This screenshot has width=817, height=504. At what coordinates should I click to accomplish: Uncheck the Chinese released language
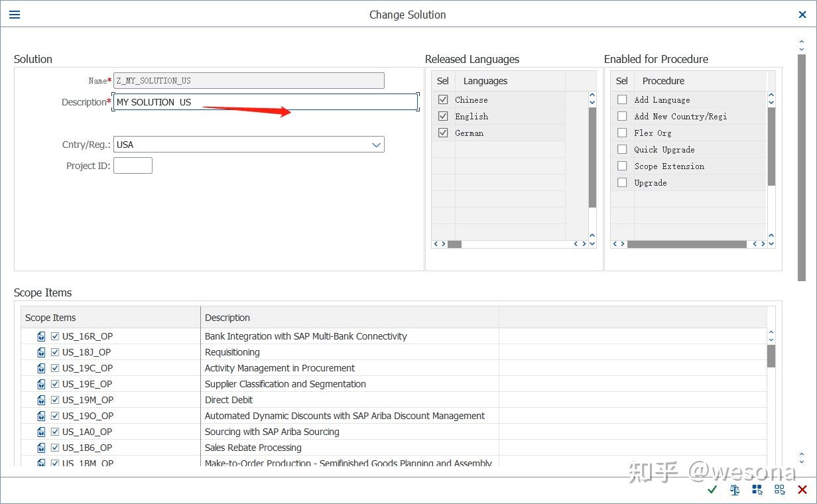click(442, 99)
